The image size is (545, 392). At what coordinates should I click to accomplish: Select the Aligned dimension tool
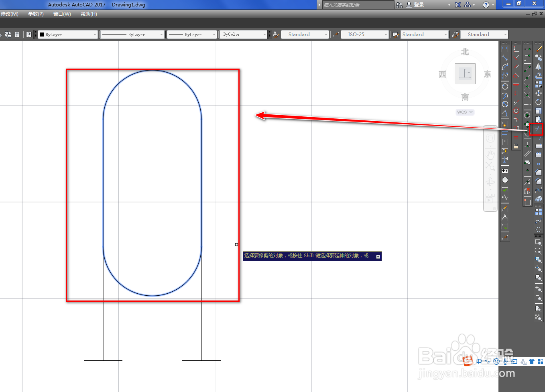pyautogui.click(x=505, y=58)
